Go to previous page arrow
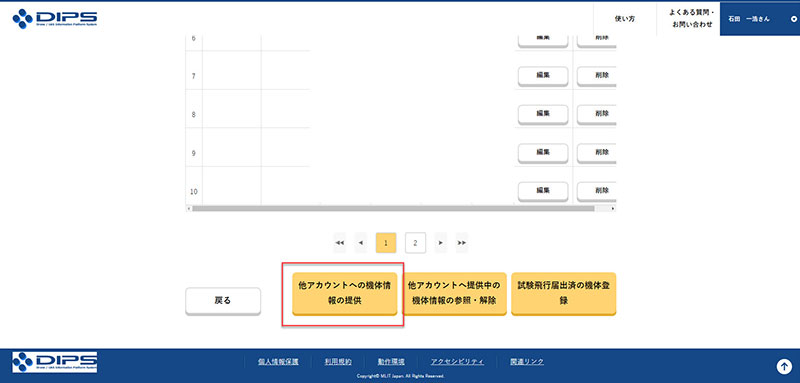This screenshot has height=383, width=800. (x=361, y=243)
